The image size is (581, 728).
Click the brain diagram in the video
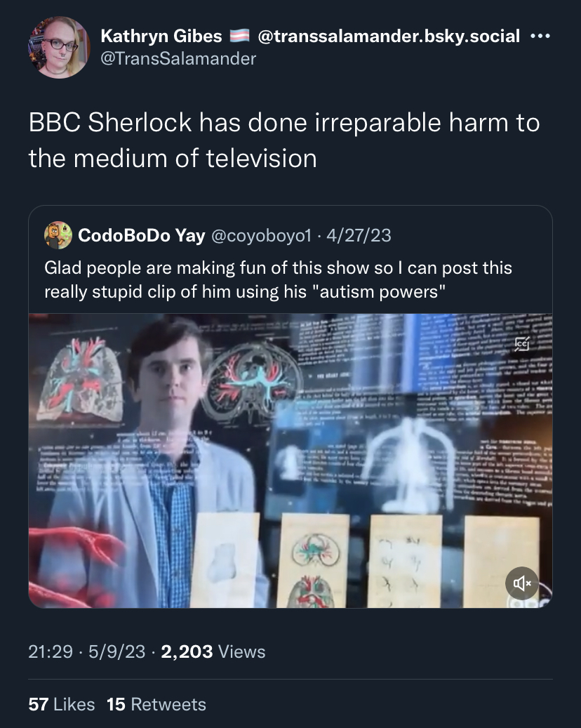pos(253,380)
